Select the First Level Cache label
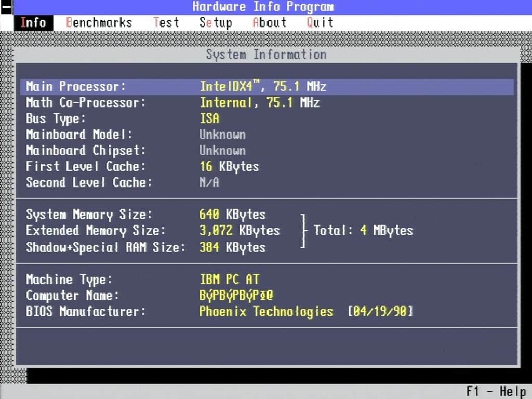Screen dimensions: 532x399 click(x=86, y=166)
